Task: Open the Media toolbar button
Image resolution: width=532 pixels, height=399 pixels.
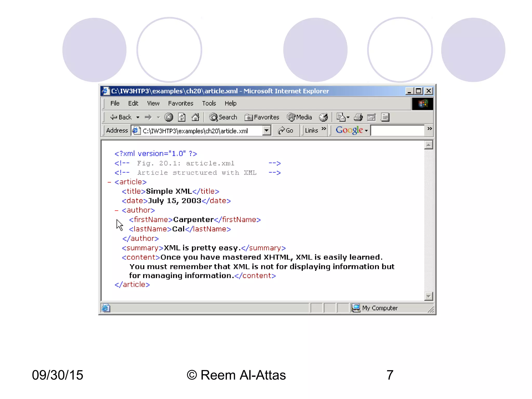Action: coord(300,117)
